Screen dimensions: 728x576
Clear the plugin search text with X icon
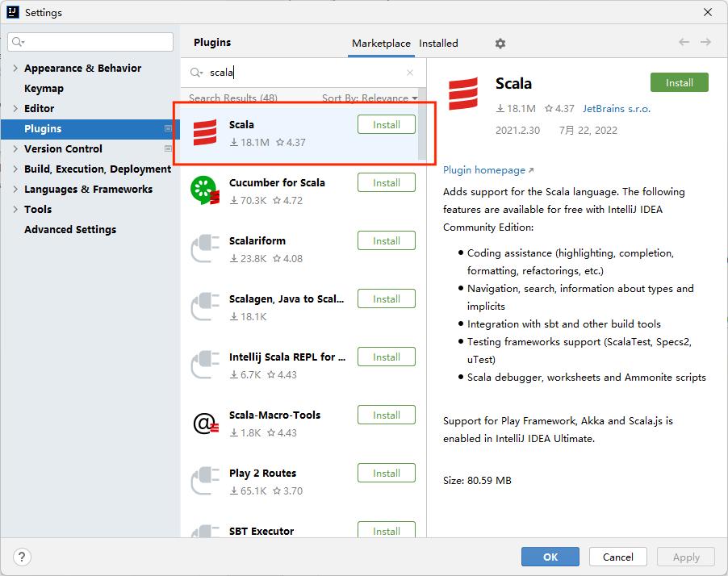tap(410, 73)
